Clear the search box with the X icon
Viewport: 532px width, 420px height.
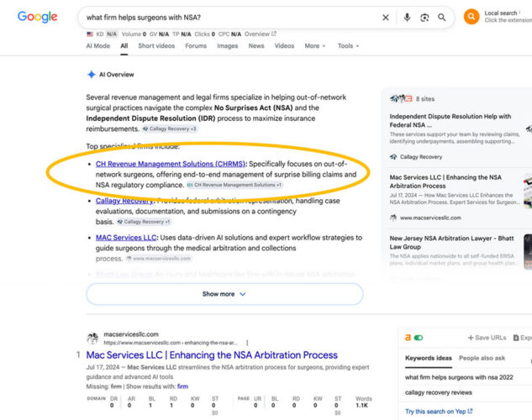[x=386, y=18]
